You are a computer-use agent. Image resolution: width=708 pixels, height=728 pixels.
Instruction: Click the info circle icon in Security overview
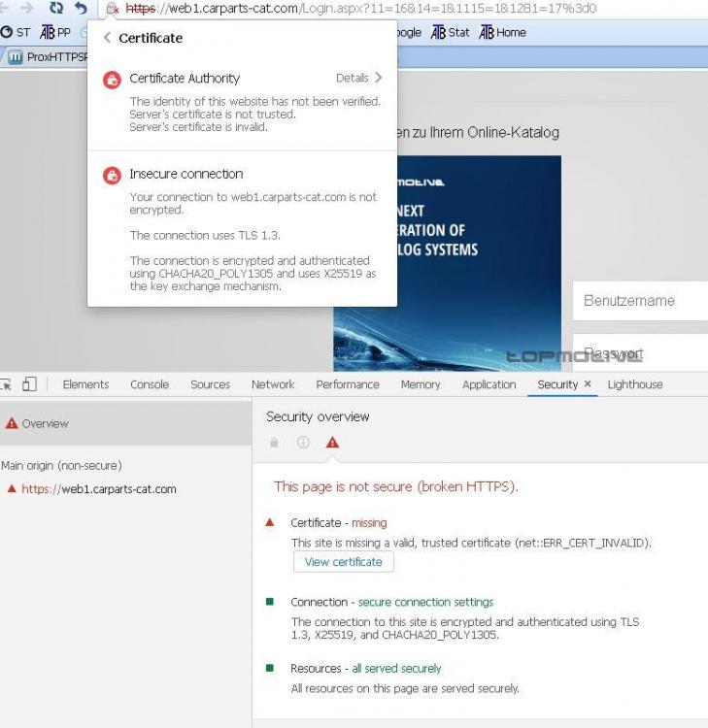[303, 443]
